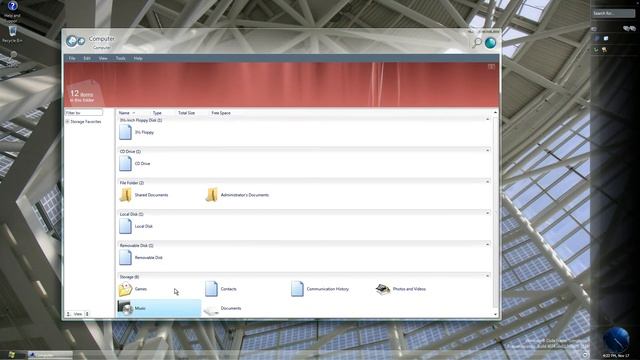The image size is (640, 360).
Task: Open search with the magnifying glass icon
Action: 476,42
